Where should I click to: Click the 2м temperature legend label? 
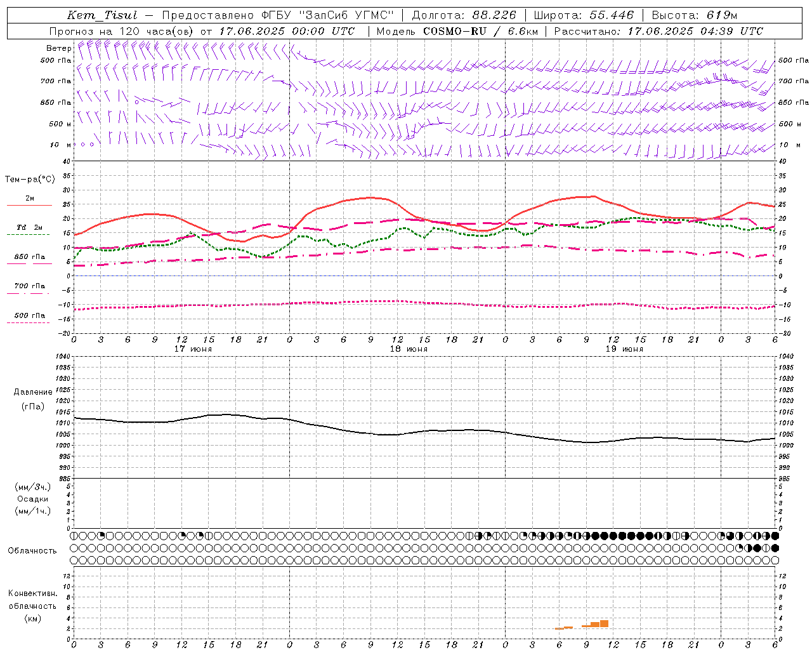(x=30, y=199)
